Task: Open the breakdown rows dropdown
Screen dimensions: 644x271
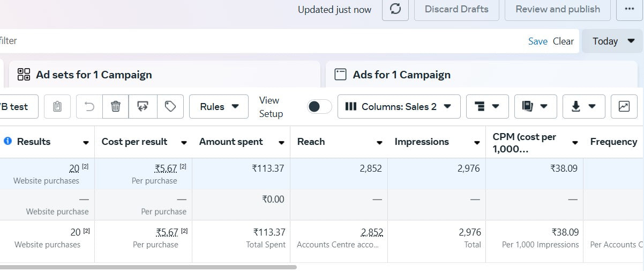Action: click(x=488, y=107)
